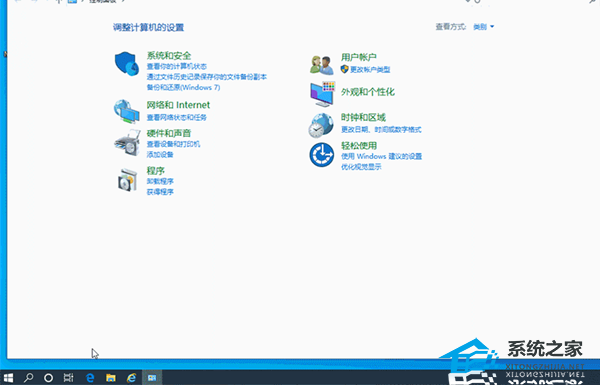600x385 pixels.
Task: Click 查看网络状态和任务 link
Action: coord(176,117)
